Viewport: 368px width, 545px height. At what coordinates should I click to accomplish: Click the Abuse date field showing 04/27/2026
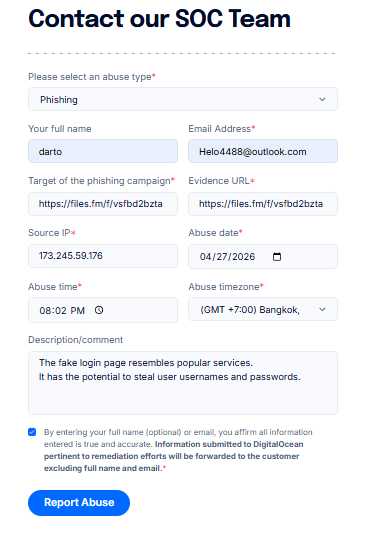(263, 257)
